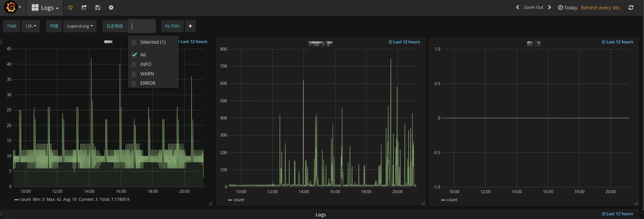Check the WARN log level option
This screenshot has height=219, width=644.
(134, 74)
